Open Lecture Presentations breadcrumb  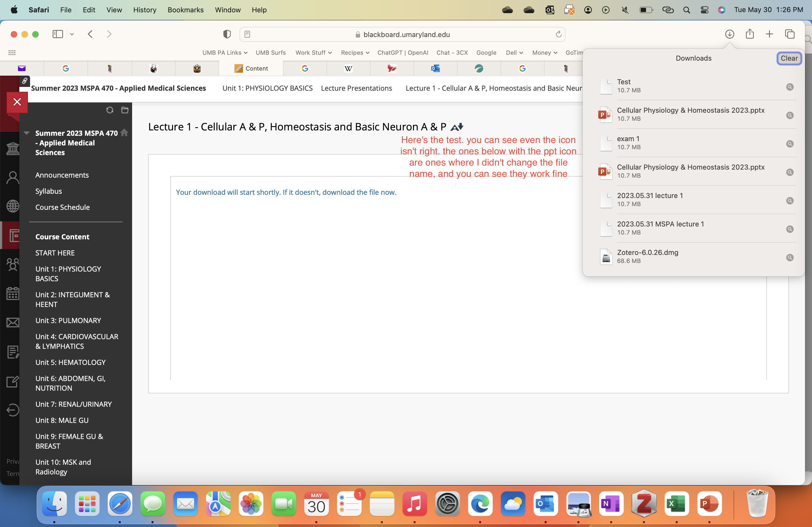356,88
